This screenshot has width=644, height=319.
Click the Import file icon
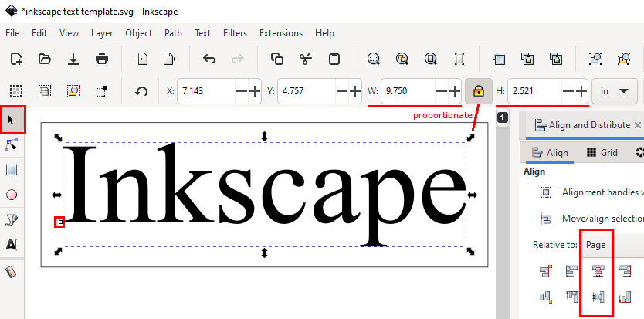click(x=141, y=59)
